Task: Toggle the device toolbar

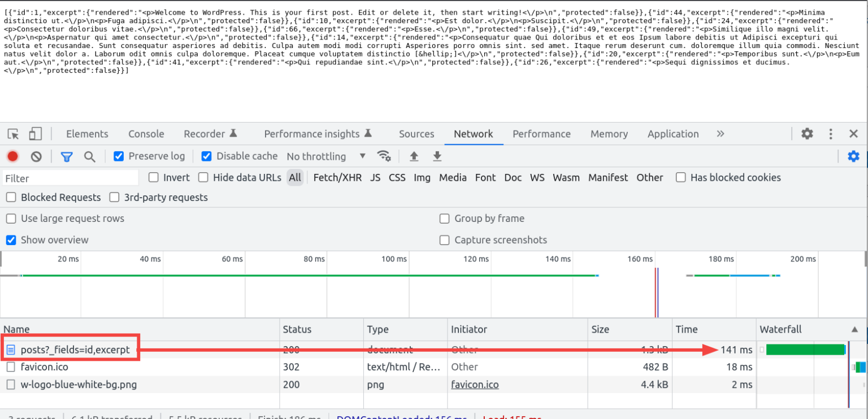Action: (x=34, y=134)
